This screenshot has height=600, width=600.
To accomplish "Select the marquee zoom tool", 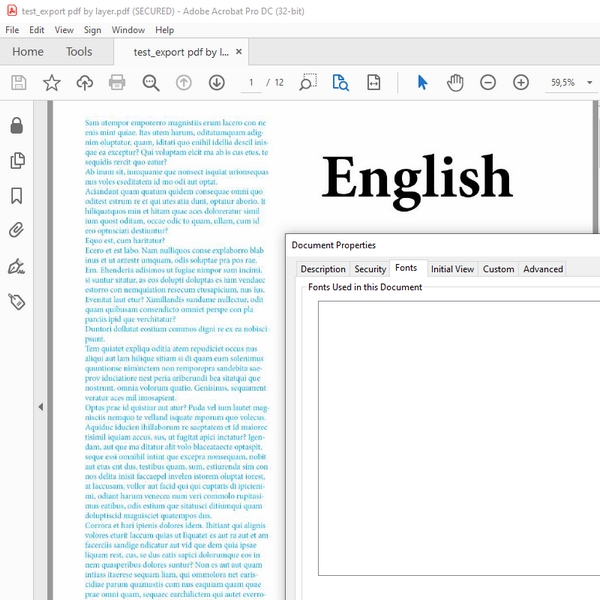I will pos(308,83).
